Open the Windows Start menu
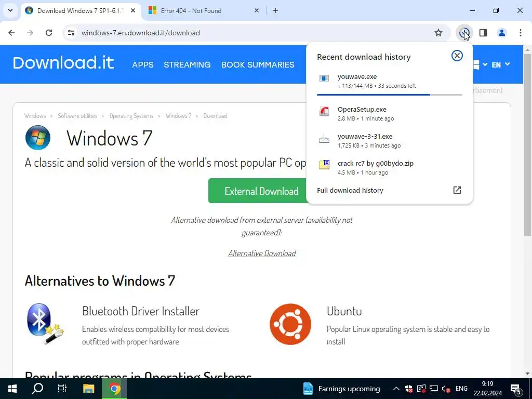 (12, 389)
